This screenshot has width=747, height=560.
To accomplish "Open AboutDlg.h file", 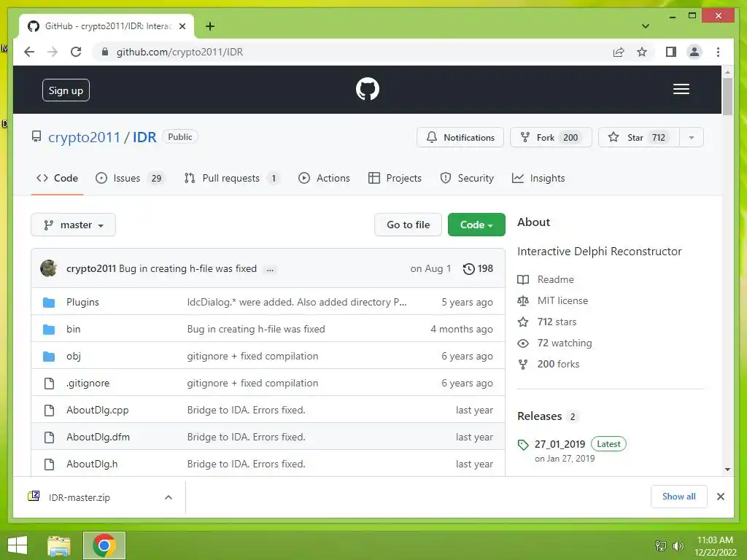I will 92,464.
